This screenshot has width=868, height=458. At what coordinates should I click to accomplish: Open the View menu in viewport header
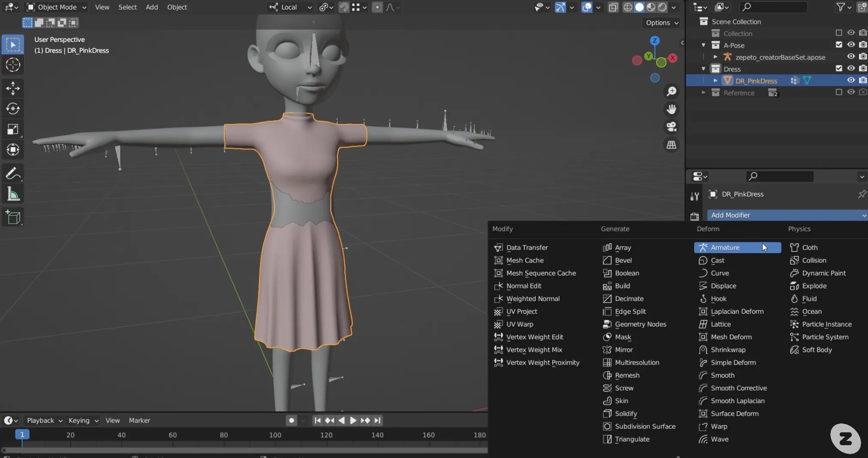point(102,7)
